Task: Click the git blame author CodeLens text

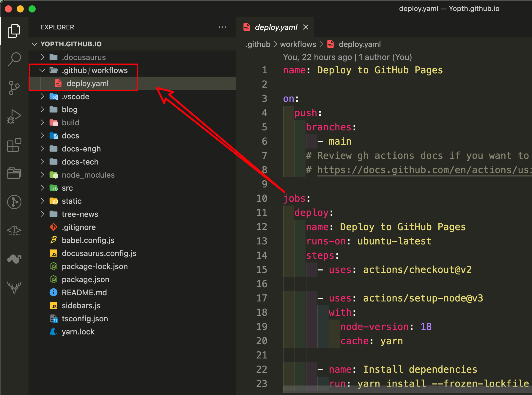Action: pos(347,57)
